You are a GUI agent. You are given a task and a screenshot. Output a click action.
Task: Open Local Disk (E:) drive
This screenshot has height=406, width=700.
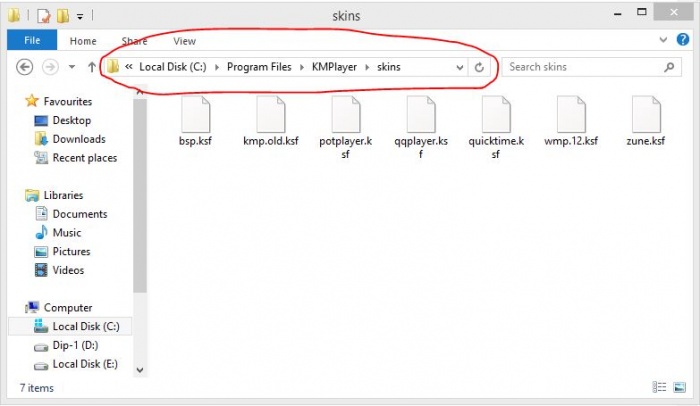tap(76, 364)
